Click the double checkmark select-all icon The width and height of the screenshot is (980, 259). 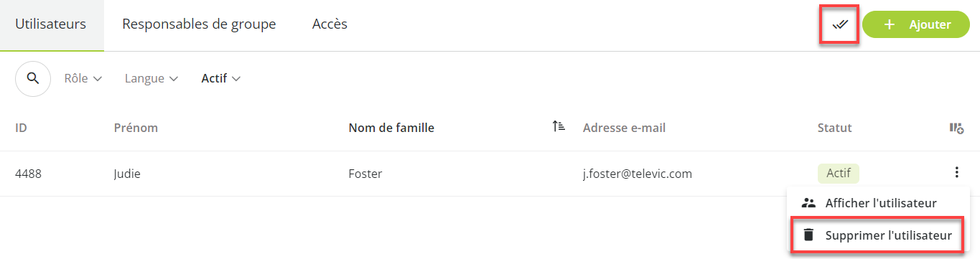tap(840, 24)
